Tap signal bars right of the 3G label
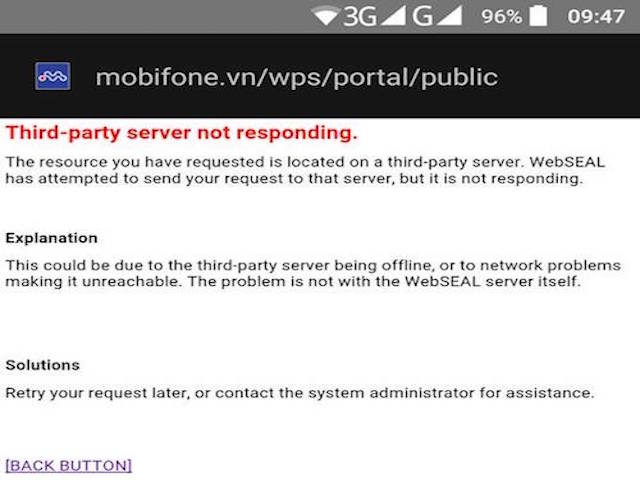Screen dimensions: 640x480 393,16
